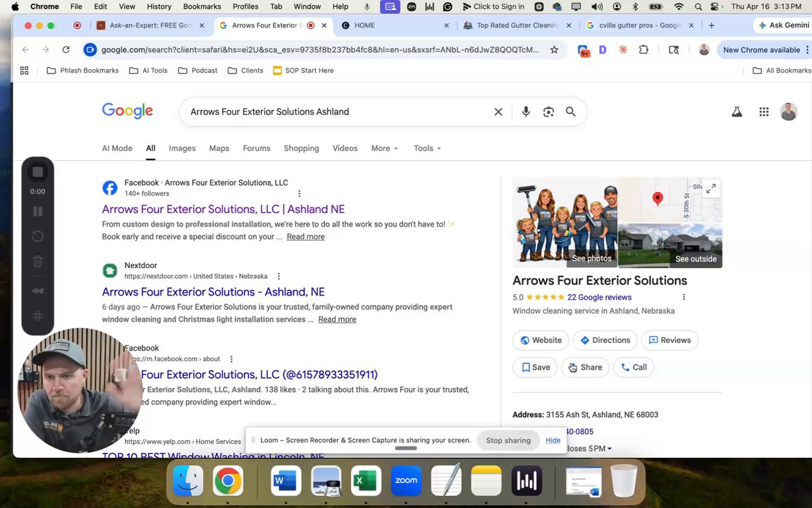Image resolution: width=812 pixels, height=508 pixels.
Task: Open options for m.facebook.com result
Action: tap(231, 358)
